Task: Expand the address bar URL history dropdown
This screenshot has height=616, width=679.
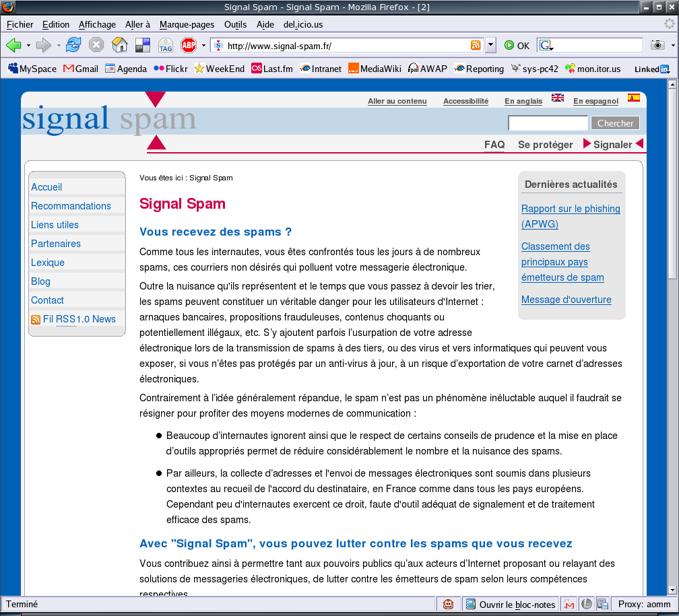Action: pos(490,45)
